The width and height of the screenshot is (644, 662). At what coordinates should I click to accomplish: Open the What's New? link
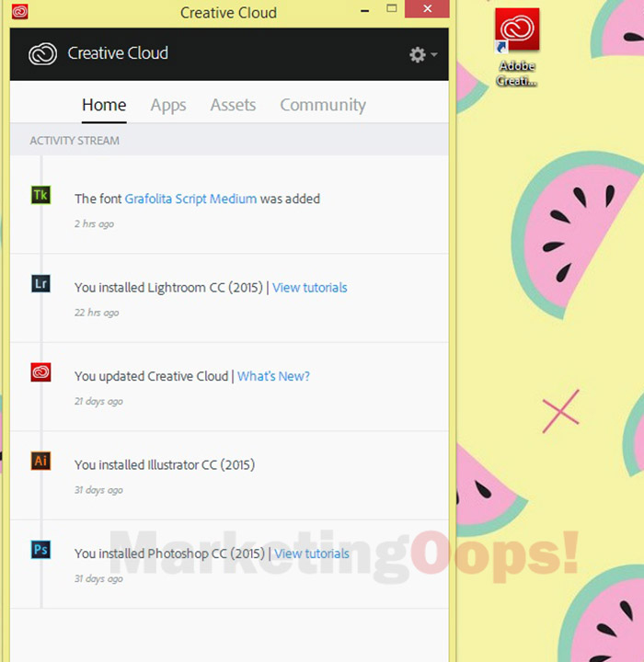tap(273, 376)
